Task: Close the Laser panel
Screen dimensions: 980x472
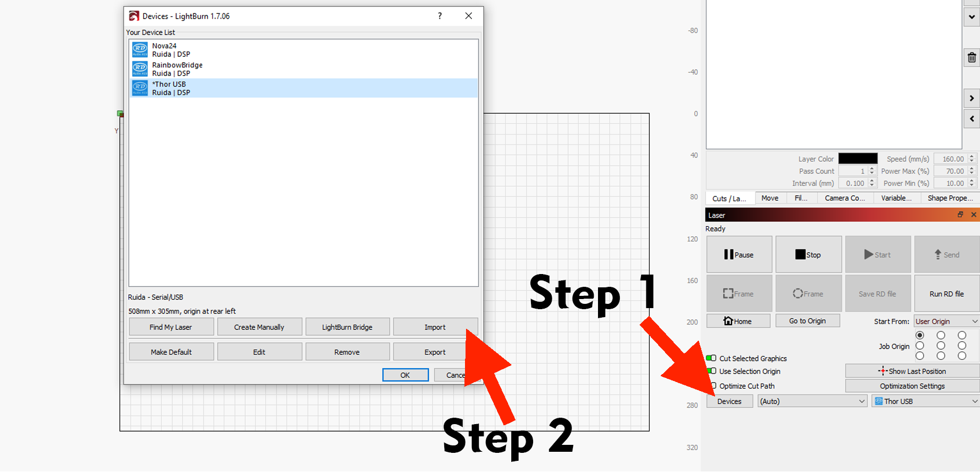Action: coord(974,214)
